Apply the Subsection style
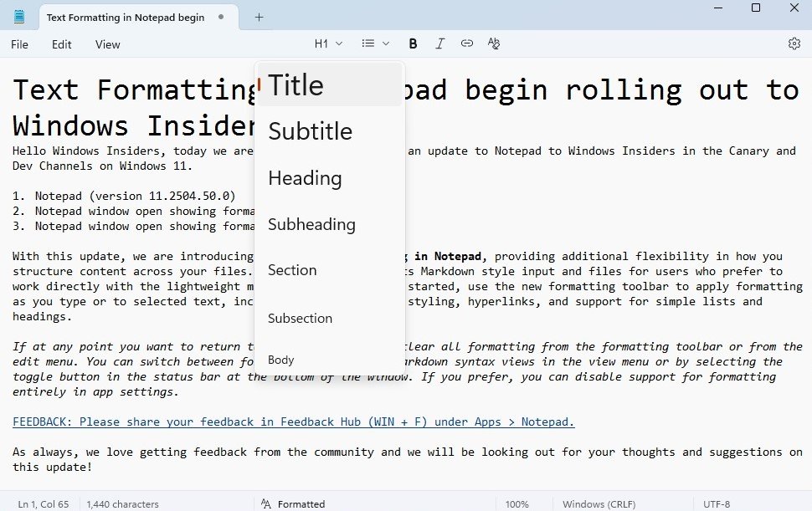 pyautogui.click(x=330, y=318)
